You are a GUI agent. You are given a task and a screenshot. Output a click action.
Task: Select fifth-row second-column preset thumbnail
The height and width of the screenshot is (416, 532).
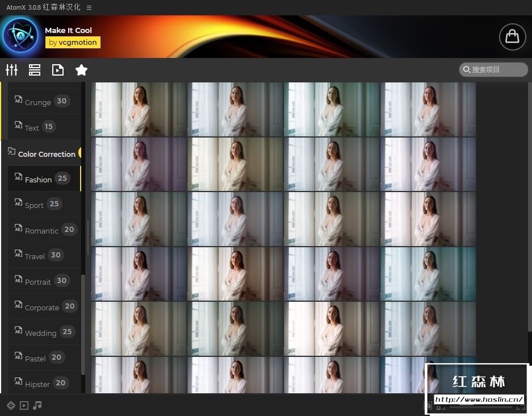(235, 328)
